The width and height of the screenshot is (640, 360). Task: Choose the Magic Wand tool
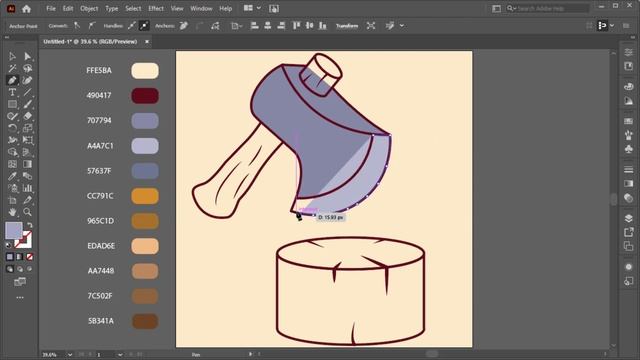[12, 68]
